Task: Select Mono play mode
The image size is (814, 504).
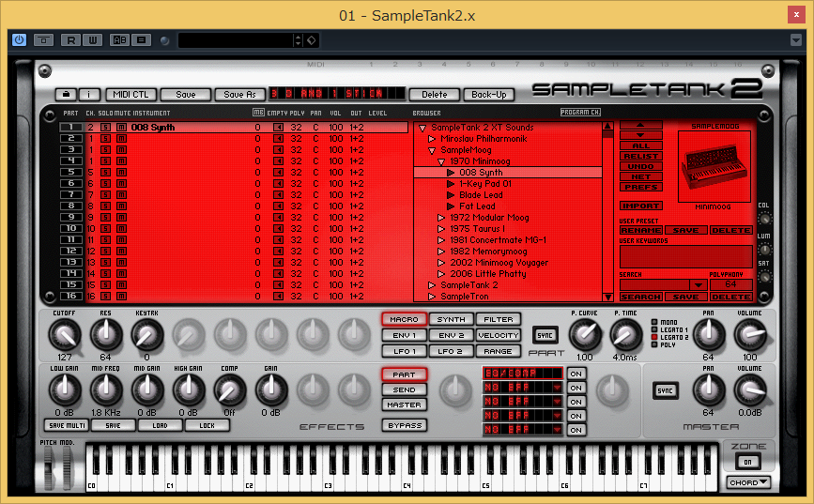Action: (x=654, y=322)
